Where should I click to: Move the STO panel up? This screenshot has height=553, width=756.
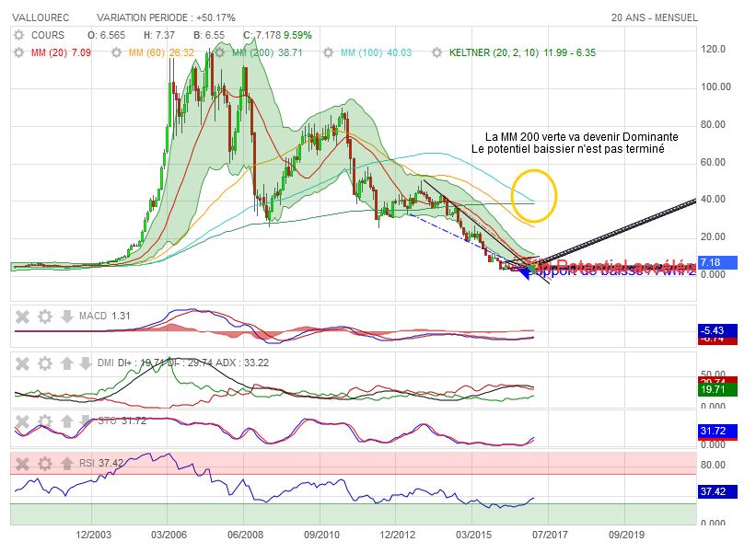pos(66,421)
